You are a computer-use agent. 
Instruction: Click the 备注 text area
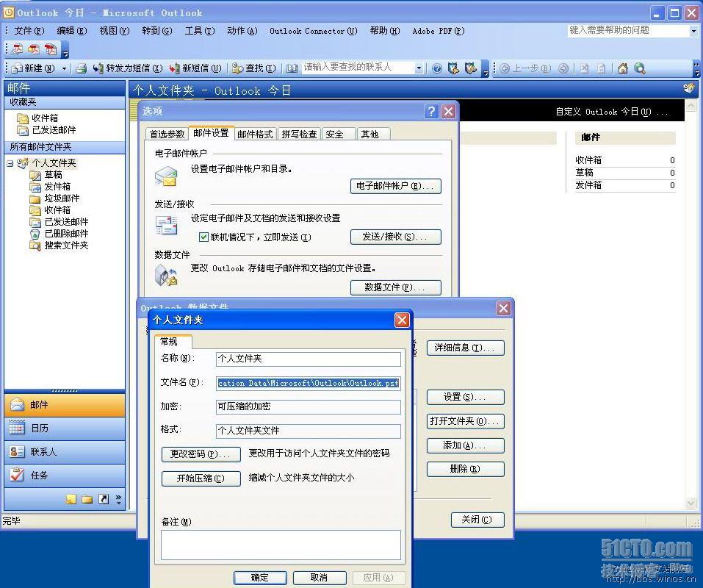[281, 545]
